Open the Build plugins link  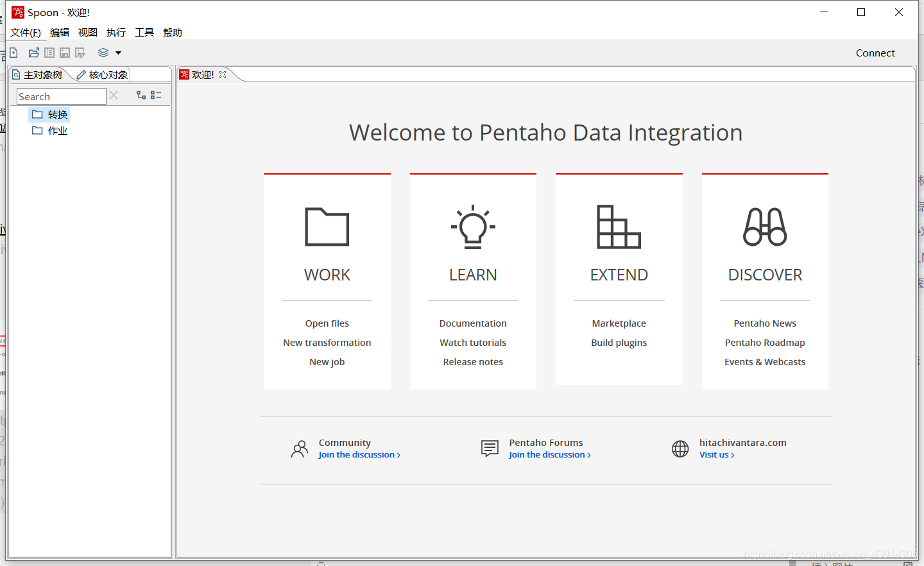tap(619, 343)
